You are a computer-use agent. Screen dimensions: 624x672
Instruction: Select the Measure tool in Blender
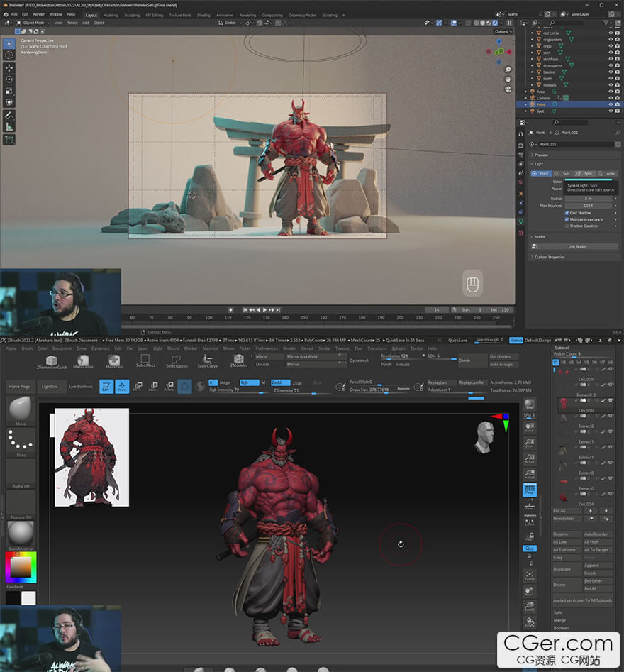click(x=9, y=127)
